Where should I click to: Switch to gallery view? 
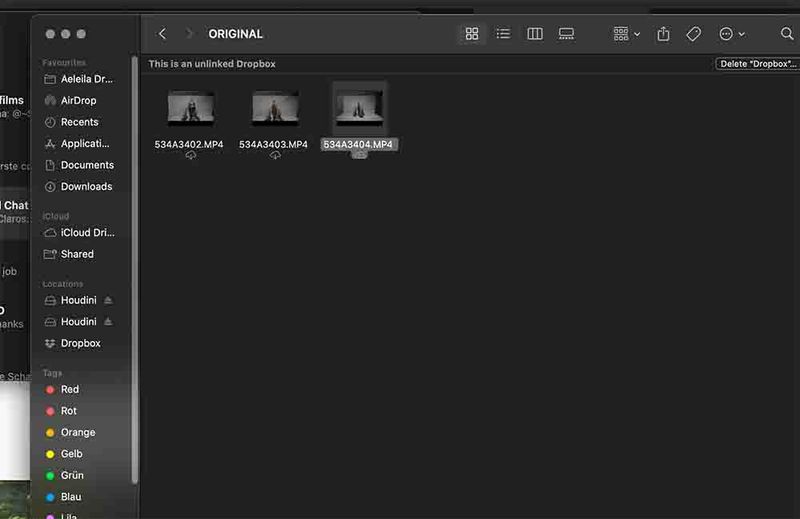566,34
